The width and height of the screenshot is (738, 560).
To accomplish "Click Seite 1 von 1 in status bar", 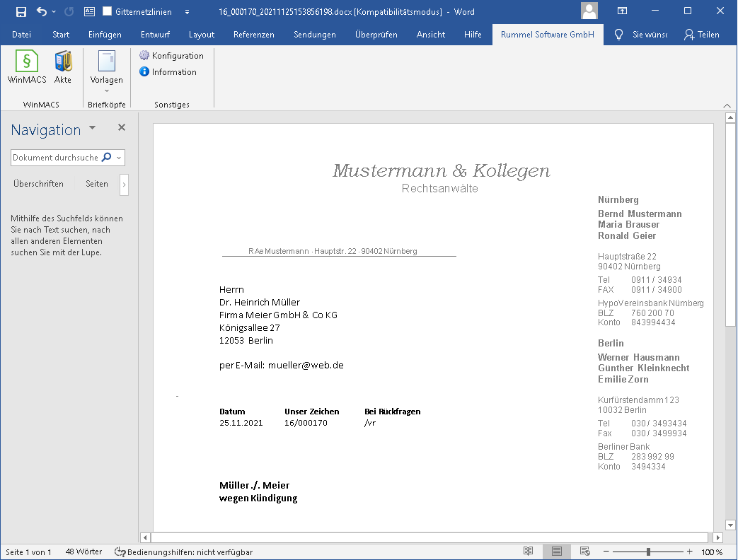I will coord(28,552).
